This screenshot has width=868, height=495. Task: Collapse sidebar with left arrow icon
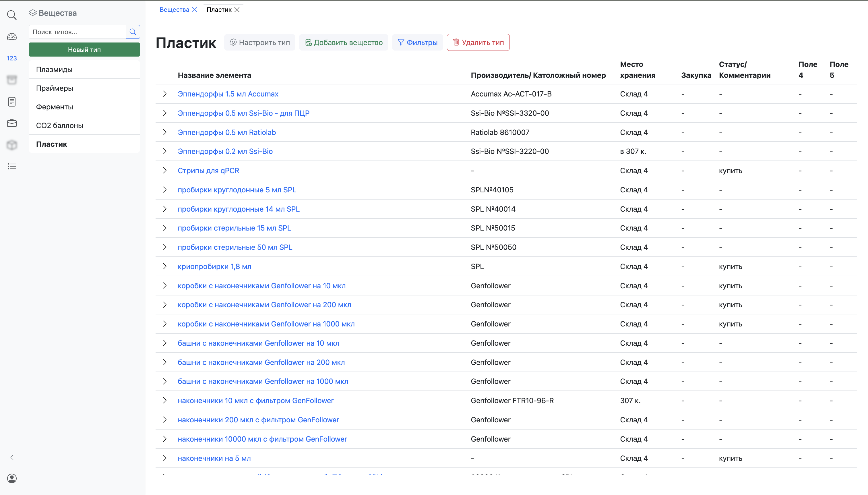pos(12,457)
